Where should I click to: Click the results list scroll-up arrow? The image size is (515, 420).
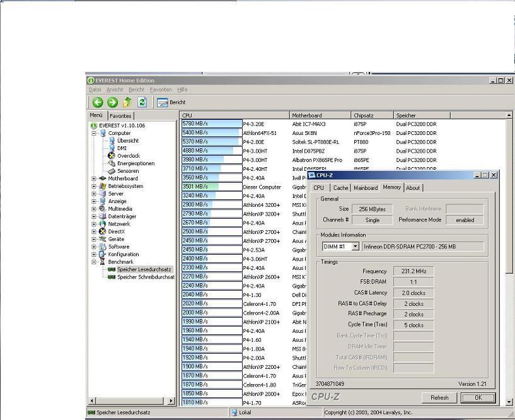point(509,115)
